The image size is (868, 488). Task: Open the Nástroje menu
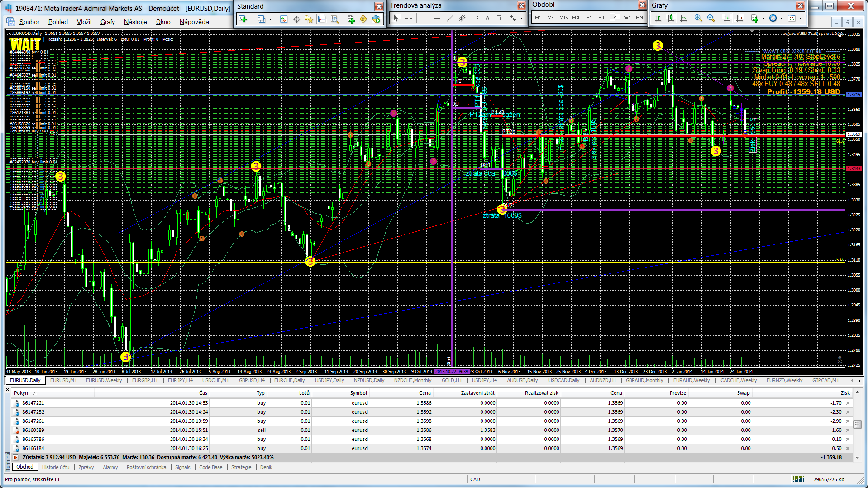pyautogui.click(x=135, y=22)
